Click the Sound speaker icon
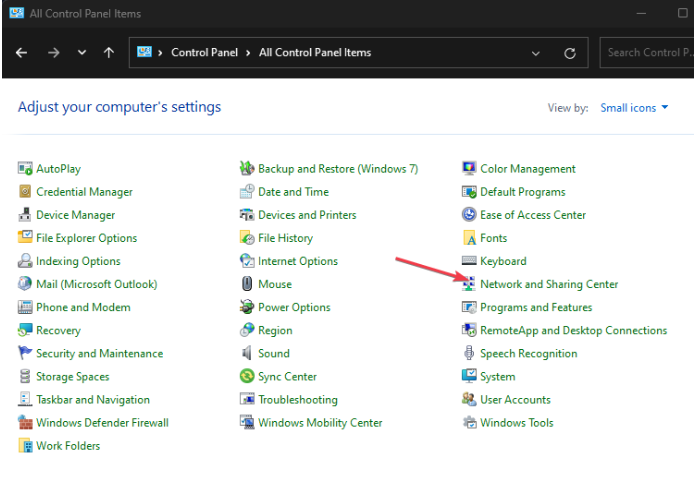698x477 pixels. [x=247, y=354]
